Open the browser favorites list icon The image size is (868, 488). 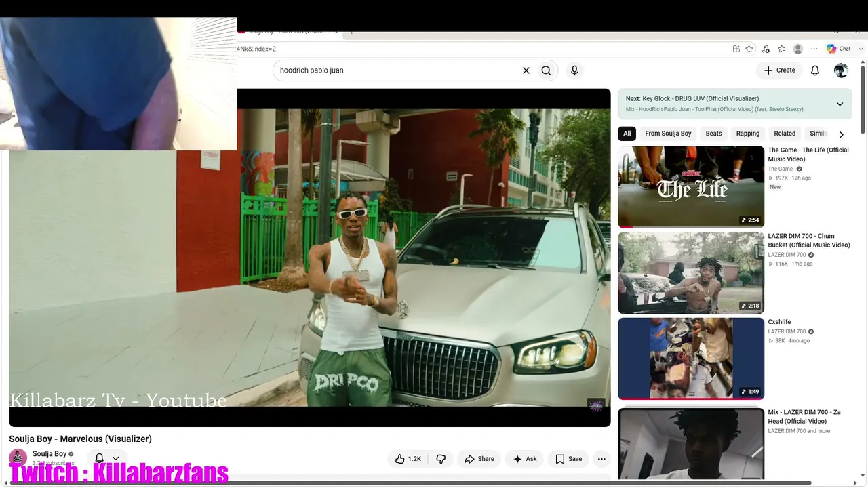[x=782, y=49]
